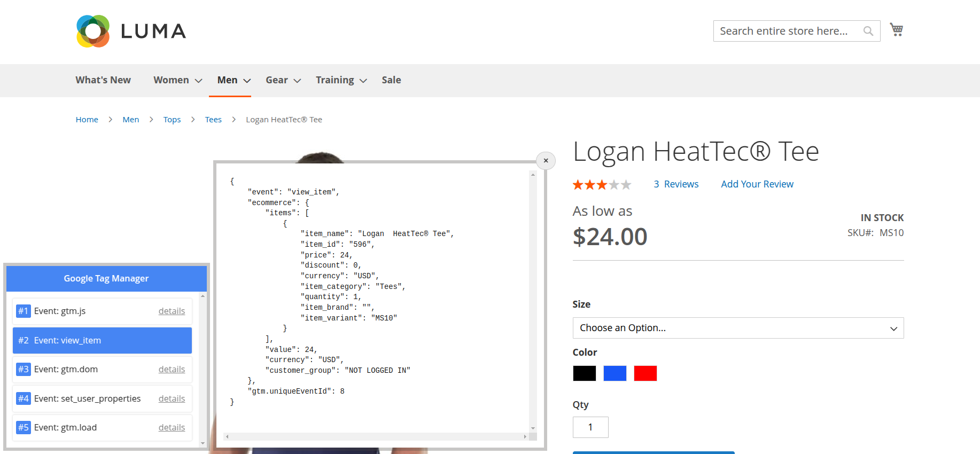Open What's New menu item
980x454 pixels.
[x=103, y=80]
